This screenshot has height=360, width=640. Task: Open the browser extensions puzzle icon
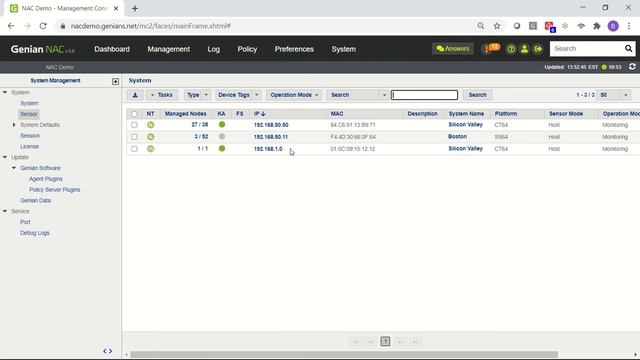click(597, 26)
